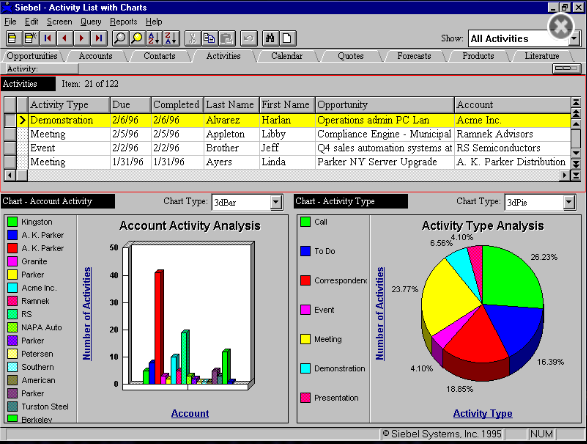Click Granite magenta legend swatch
This screenshot has height=444, width=587.
pyautogui.click(x=12, y=261)
